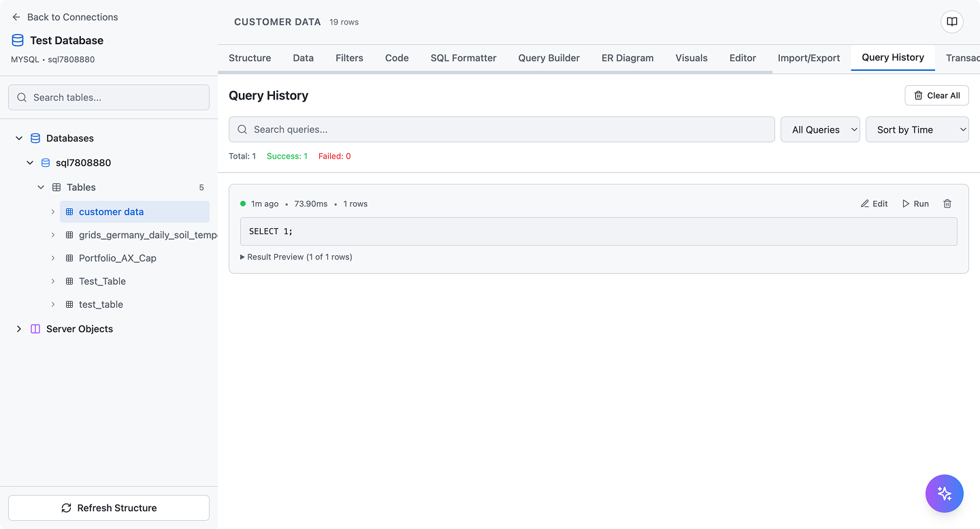Click the table icon beside customer data
Image resolution: width=980 pixels, height=529 pixels.
(69, 212)
